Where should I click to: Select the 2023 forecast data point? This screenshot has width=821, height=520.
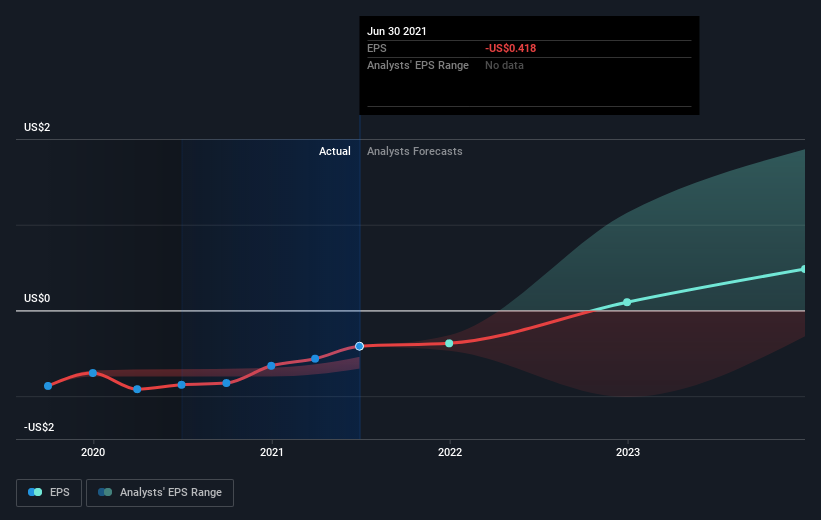click(x=627, y=302)
